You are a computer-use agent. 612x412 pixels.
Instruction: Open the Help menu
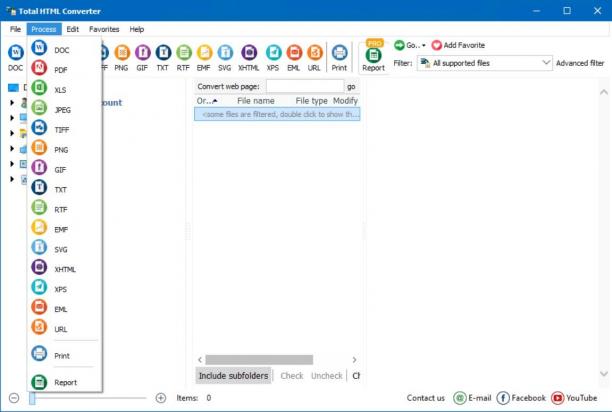[137, 29]
